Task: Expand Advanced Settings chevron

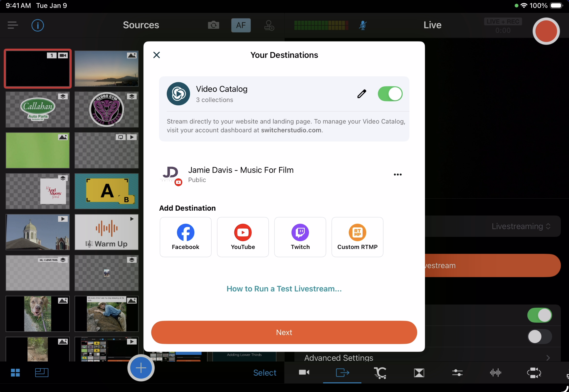Action: tap(548, 358)
